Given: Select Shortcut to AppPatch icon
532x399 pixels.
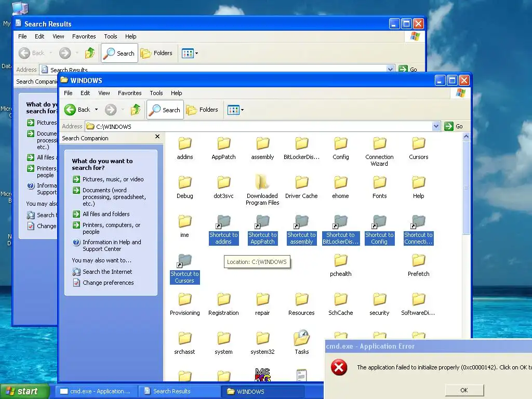Looking at the screenshot, I should (262, 222).
